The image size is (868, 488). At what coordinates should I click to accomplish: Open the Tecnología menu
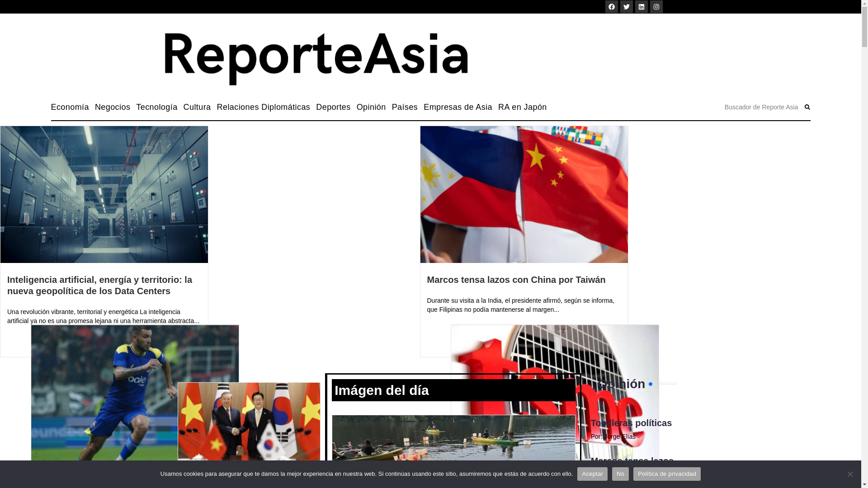coord(156,107)
